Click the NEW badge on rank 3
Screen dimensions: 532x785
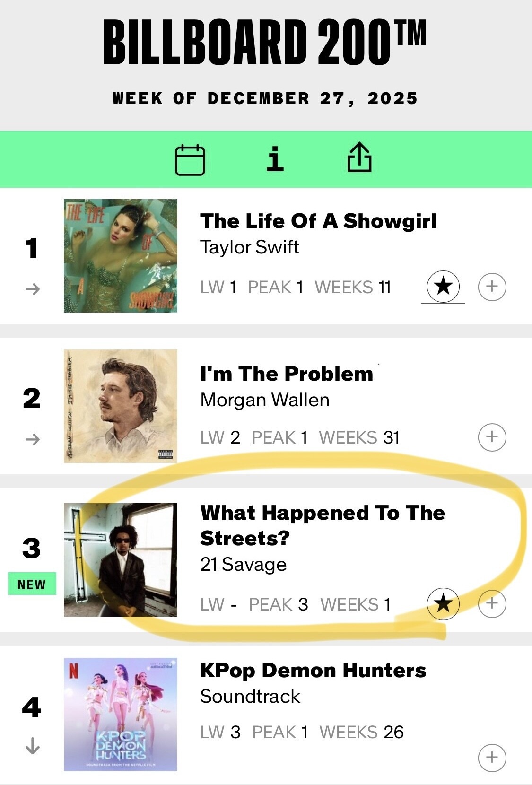(x=32, y=584)
